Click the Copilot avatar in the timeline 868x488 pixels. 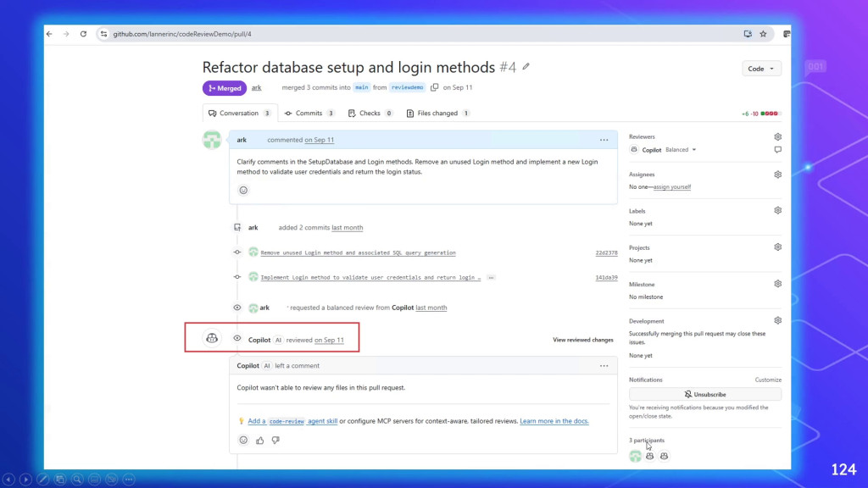(212, 338)
